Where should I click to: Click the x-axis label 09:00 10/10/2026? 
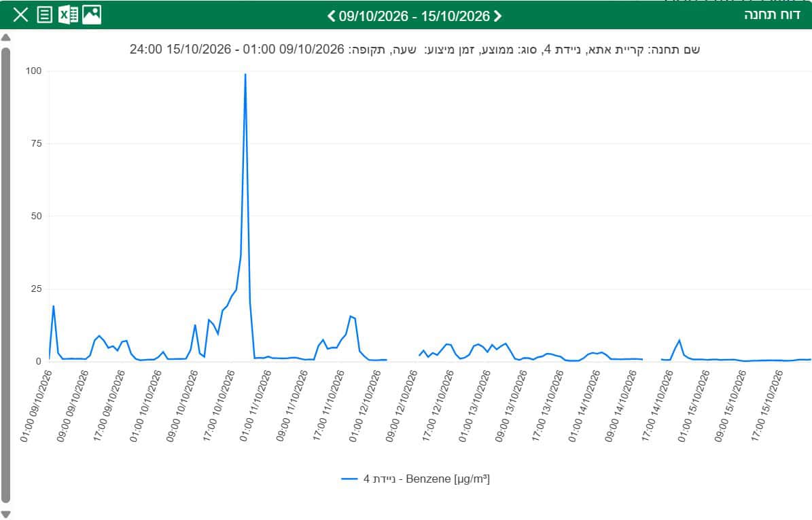[x=182, y=406]
